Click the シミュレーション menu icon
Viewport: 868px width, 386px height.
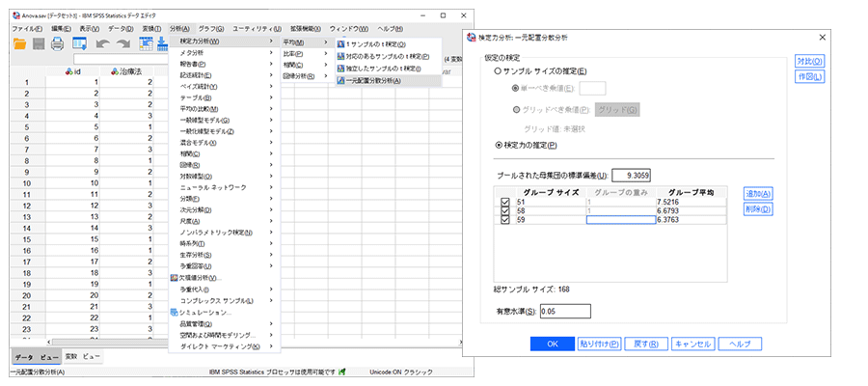tap(174, 313)
